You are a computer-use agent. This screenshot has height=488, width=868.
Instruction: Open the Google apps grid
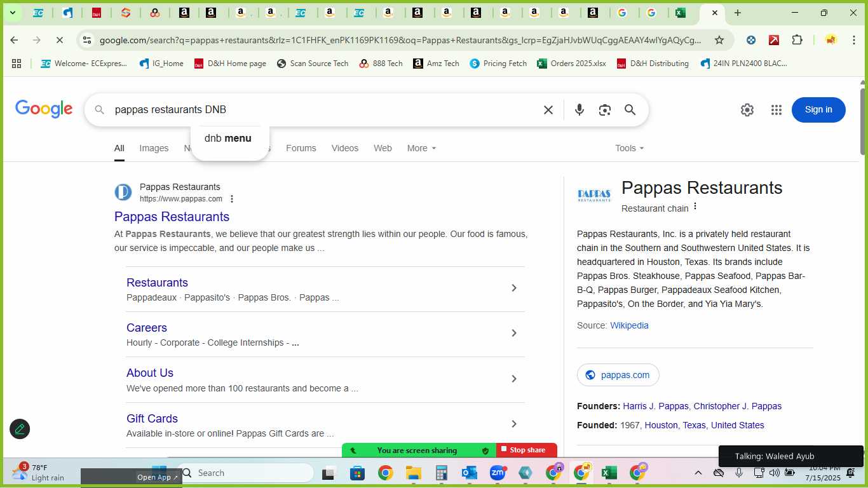(776, 110)
